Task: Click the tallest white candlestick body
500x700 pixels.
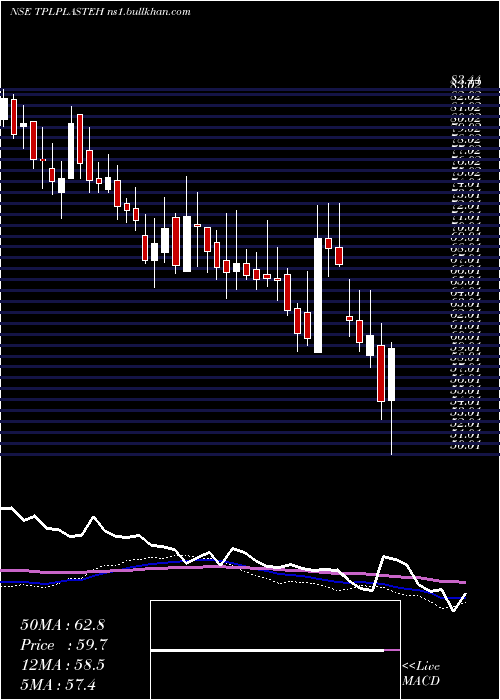Action: pos(318,296)
